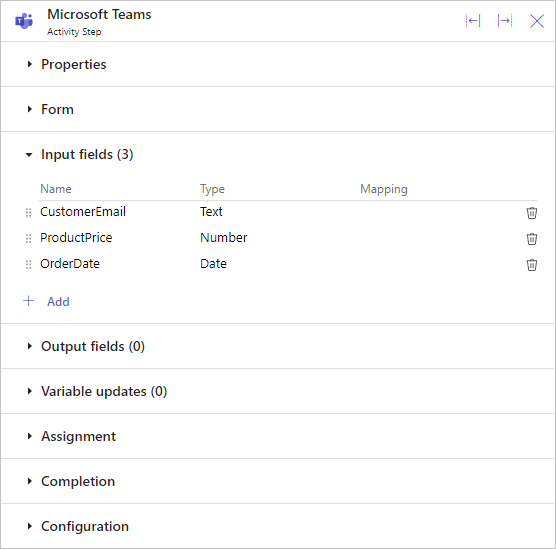Click the Microsoft Teams panel title

click(99, 15)
